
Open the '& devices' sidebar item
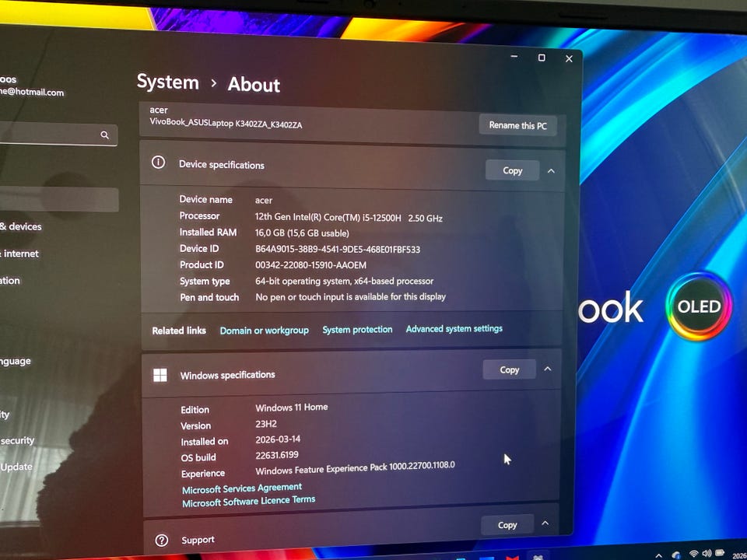click(20, 226)
